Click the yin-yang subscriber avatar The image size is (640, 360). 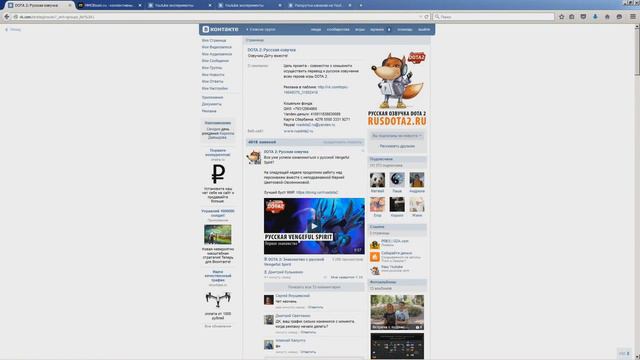[x=397, y=180]
